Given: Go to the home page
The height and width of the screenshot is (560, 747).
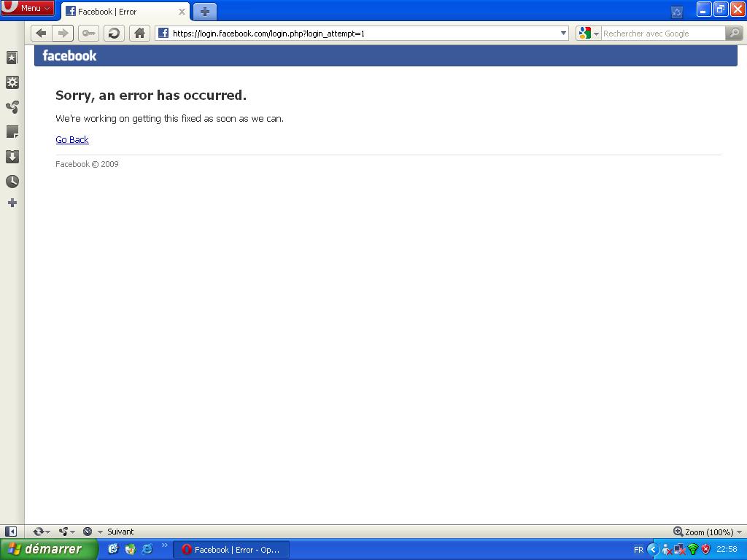Looking at the screenshot, I should click(139, 34).
